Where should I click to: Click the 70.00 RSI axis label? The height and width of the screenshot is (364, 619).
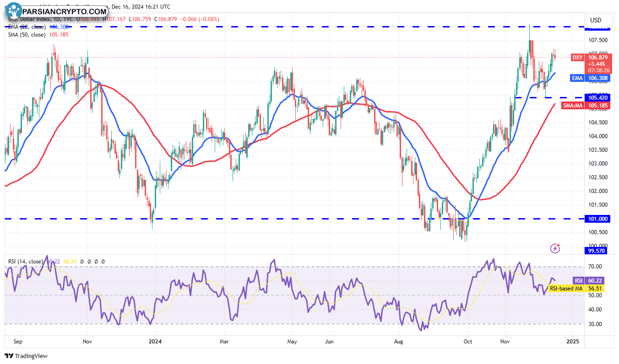coord(595,267)
